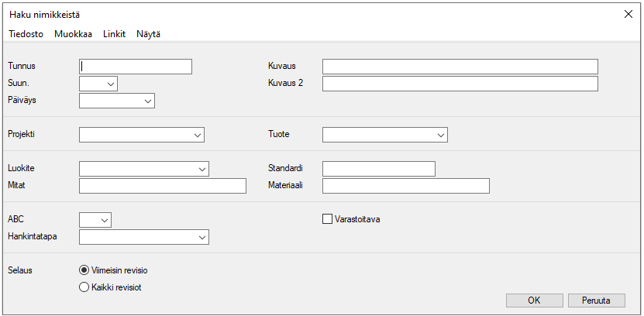This screenshot has height=316, width=644.
Task: Focus the Kuvaus 2 input field
Action: (460, 84)
